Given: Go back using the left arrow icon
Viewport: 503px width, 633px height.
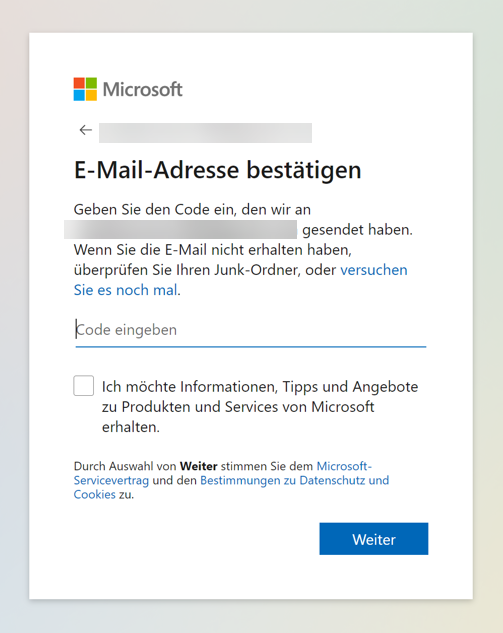Looking at the screenshot, I should [86, 130].
